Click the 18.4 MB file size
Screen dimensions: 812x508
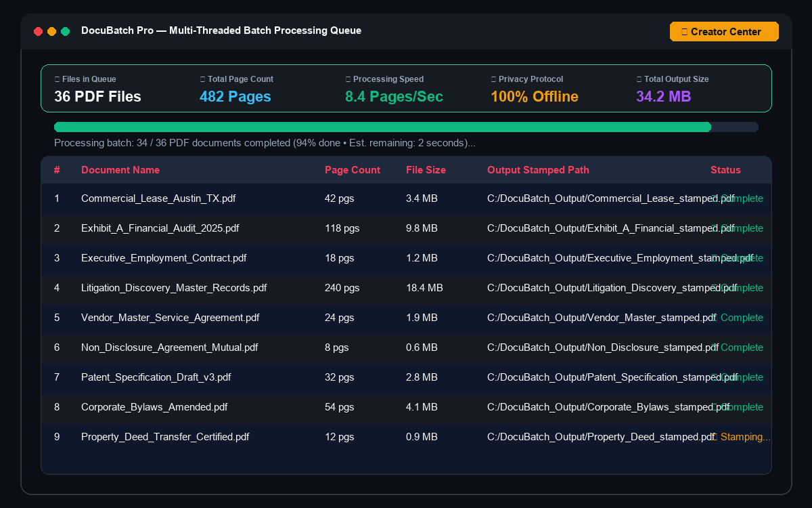[424, 288]
